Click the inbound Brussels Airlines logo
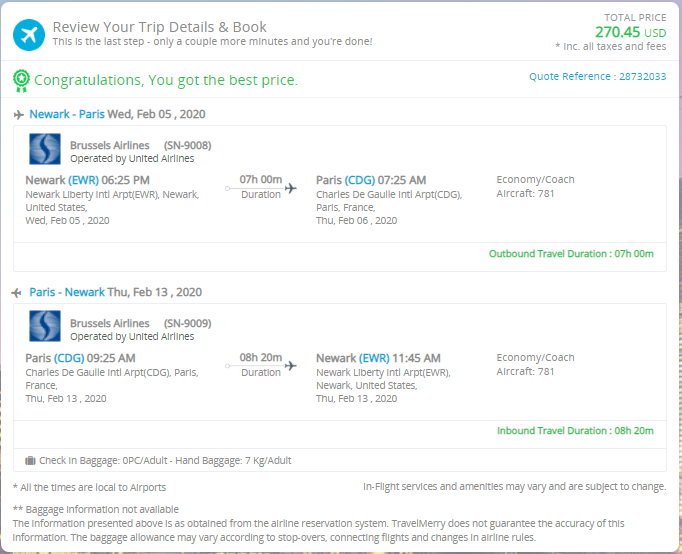The image size is (682, 554). [x=45, y=329]
